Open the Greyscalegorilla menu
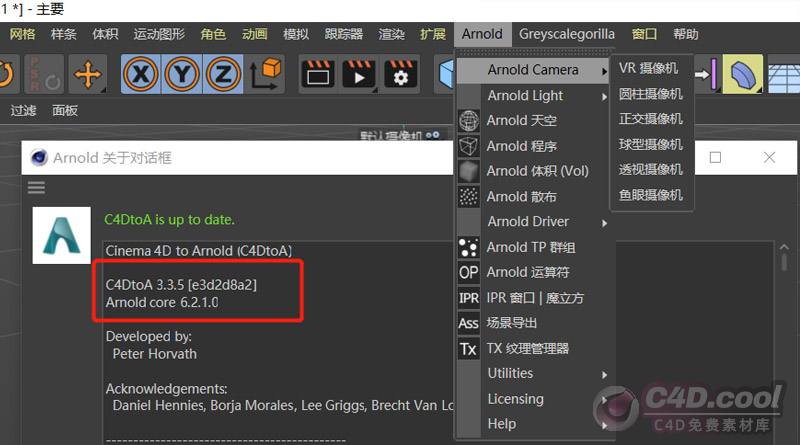 (567, 34)
